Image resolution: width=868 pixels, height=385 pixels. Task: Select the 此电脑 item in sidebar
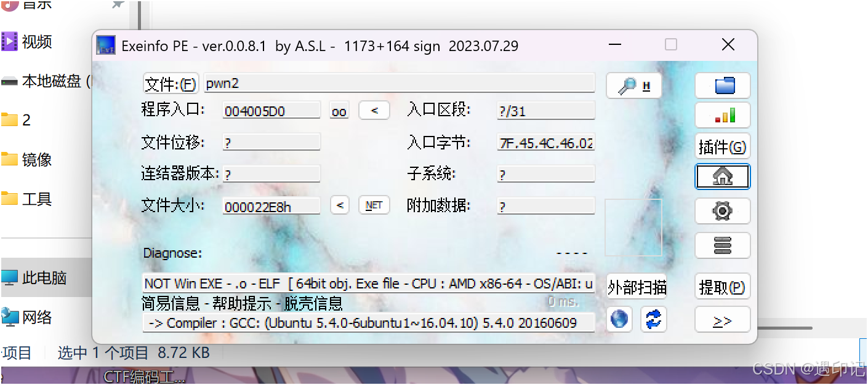click(44, 278)
